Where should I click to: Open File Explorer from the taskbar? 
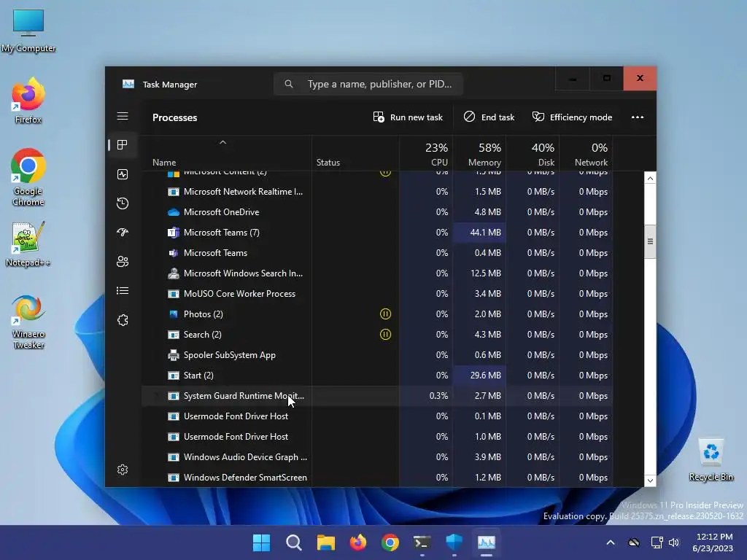tap(326, 542)
